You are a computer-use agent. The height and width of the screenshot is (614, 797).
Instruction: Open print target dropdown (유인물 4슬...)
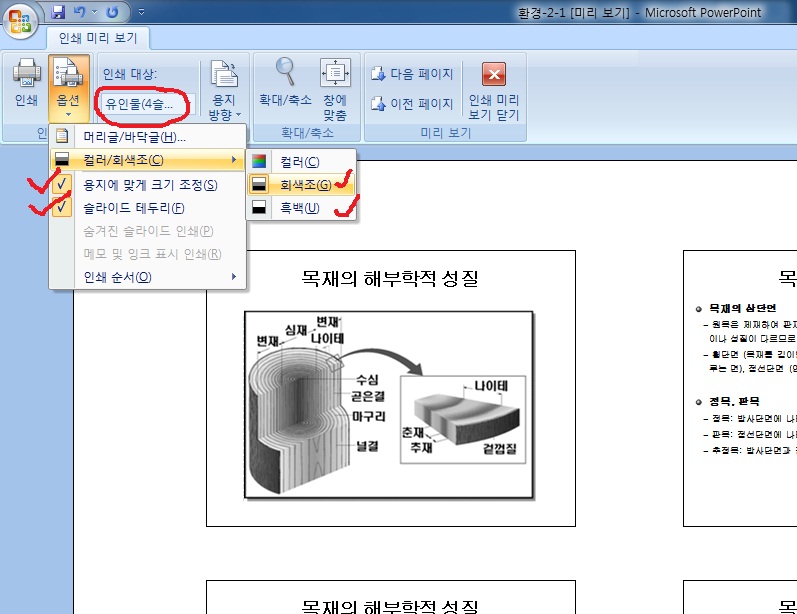(x=139, y=103)
